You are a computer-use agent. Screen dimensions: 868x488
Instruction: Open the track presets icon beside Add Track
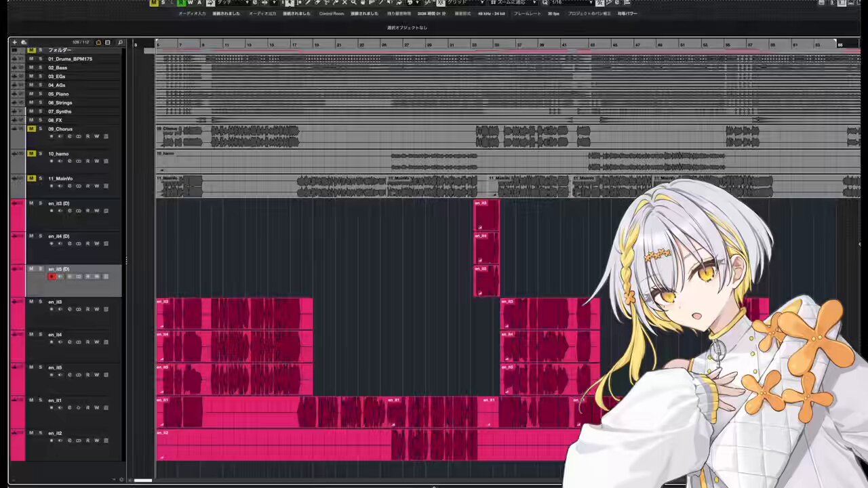point(24,42)
